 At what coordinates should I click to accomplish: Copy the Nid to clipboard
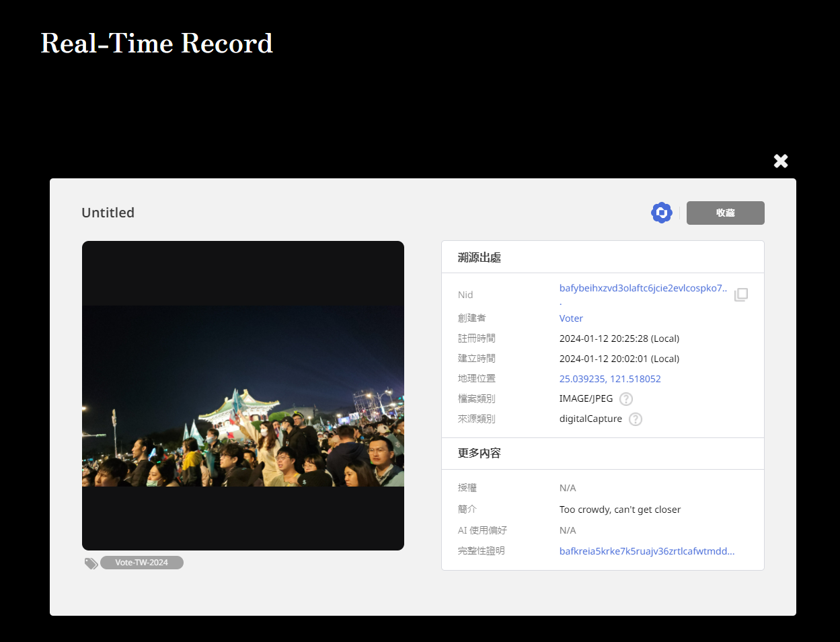(x=740, y=295)
